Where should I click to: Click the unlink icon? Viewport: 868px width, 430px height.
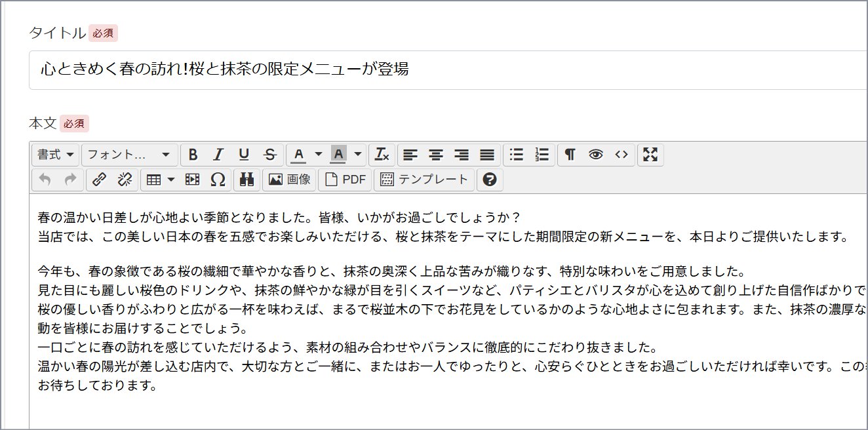coord(125,180)
